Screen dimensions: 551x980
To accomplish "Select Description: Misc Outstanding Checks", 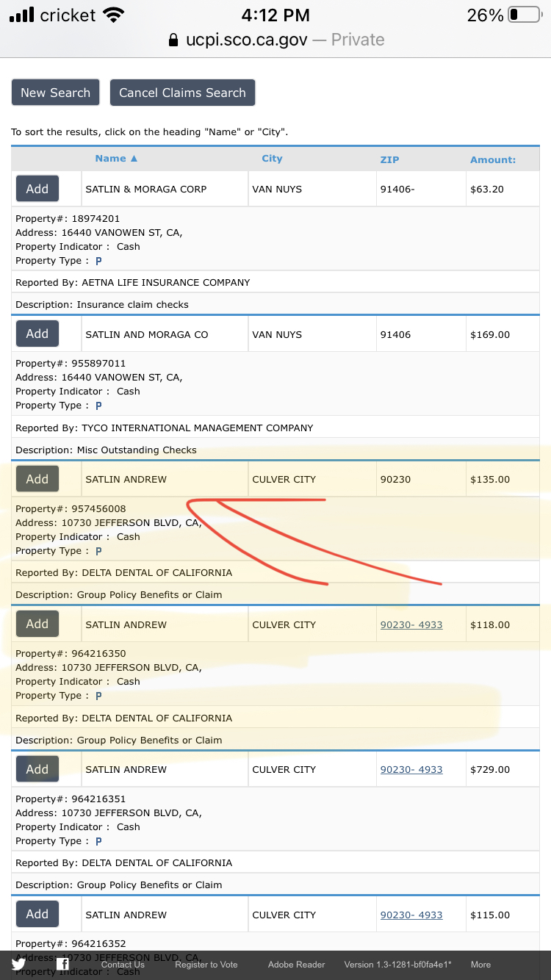I will [107, 450].
